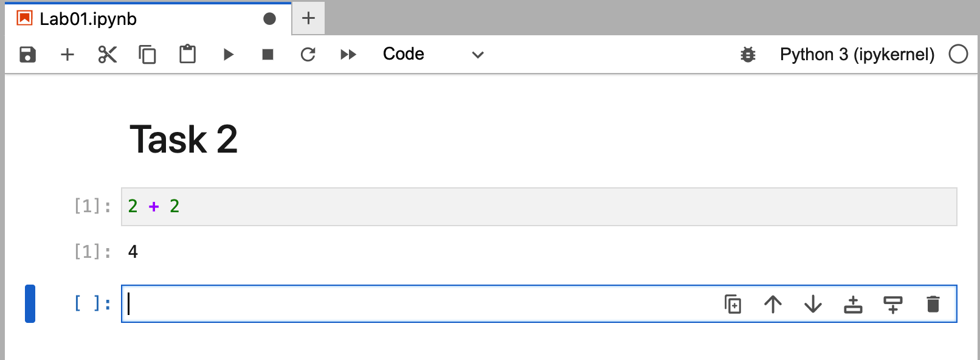Restart kernel and run all cells
980x360 pixels.
coord(348,55)
